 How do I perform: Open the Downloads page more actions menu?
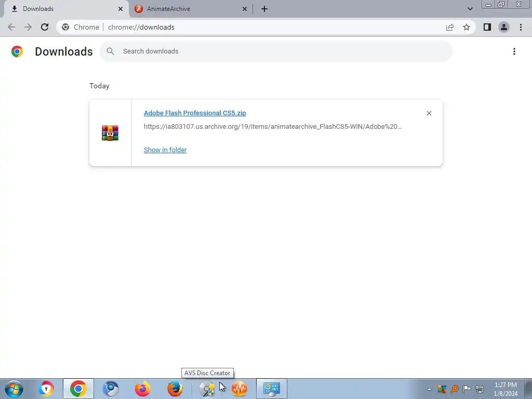click(514, 51)
